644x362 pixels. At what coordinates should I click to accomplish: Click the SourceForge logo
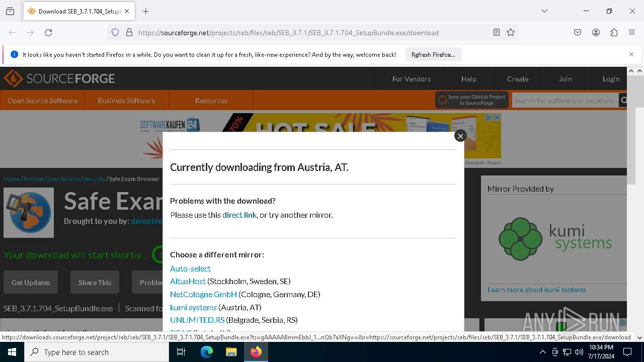click(x=59, y=79)
